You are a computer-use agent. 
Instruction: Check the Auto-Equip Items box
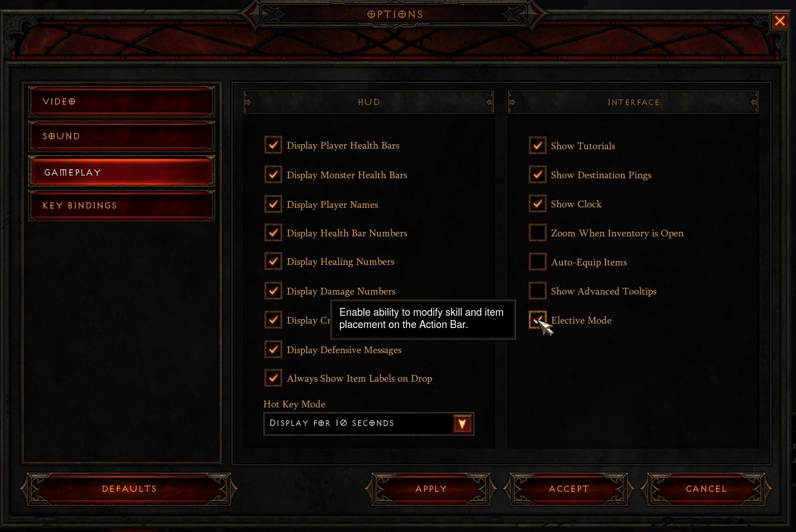click(x=538, y=262)
